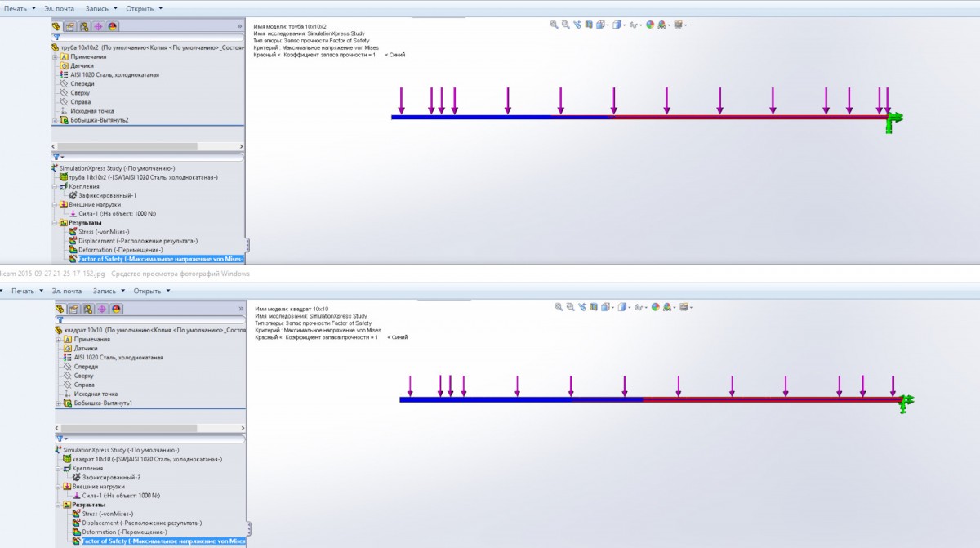The height and width of the screenshot is (548, 980).
Task: Click green fixture symbol on квадрат 10x10 beam end
Action: (x=905, y=400)
